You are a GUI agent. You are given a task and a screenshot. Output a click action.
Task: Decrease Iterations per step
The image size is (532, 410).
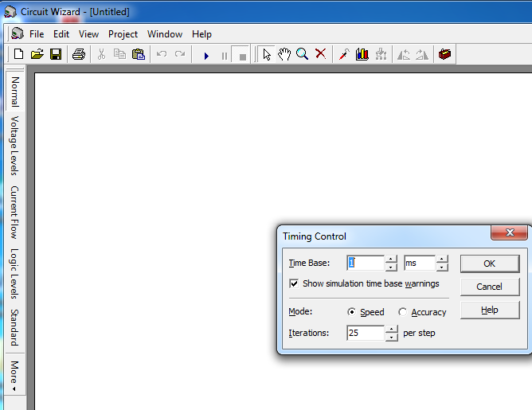(x=392, y=337)
